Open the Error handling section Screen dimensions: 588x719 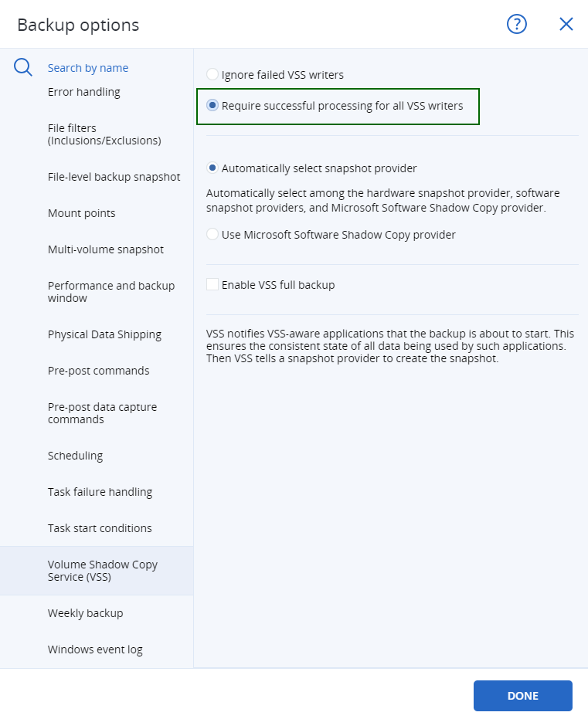83,91
